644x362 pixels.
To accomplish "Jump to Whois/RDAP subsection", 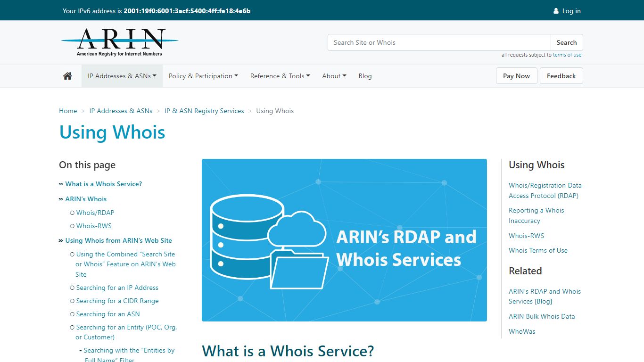I will point(95,213).
